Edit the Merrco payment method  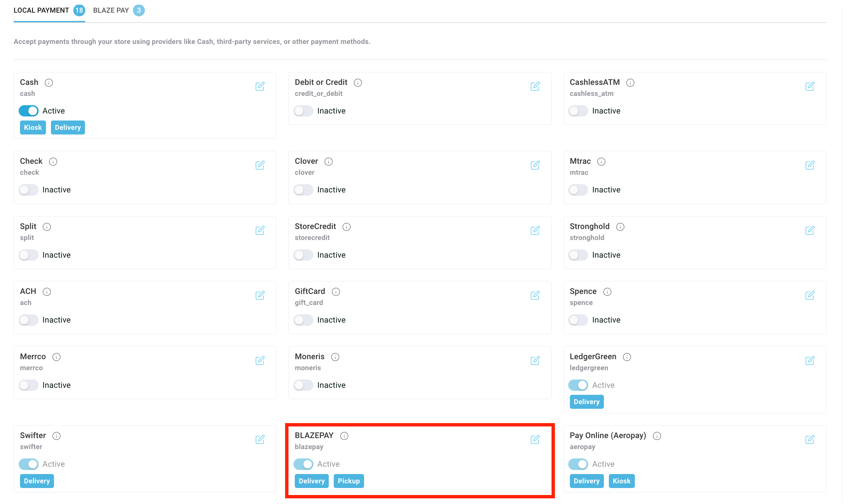(x=260, y=360)
